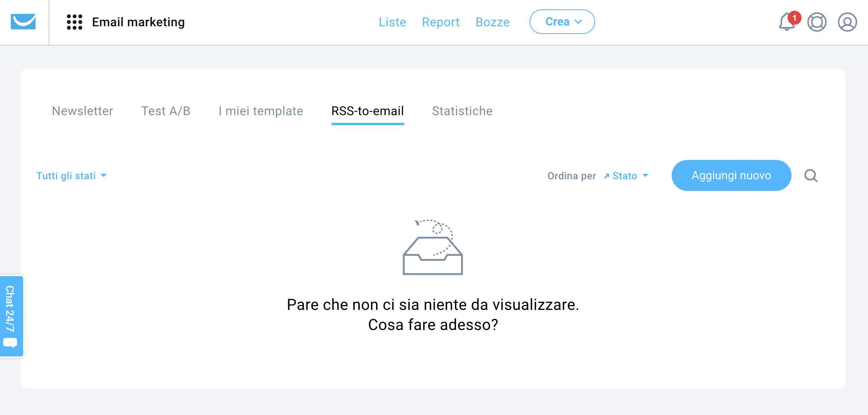868x415 pixels.
Task: Click the Email marketing title
Action: (138, 22)
